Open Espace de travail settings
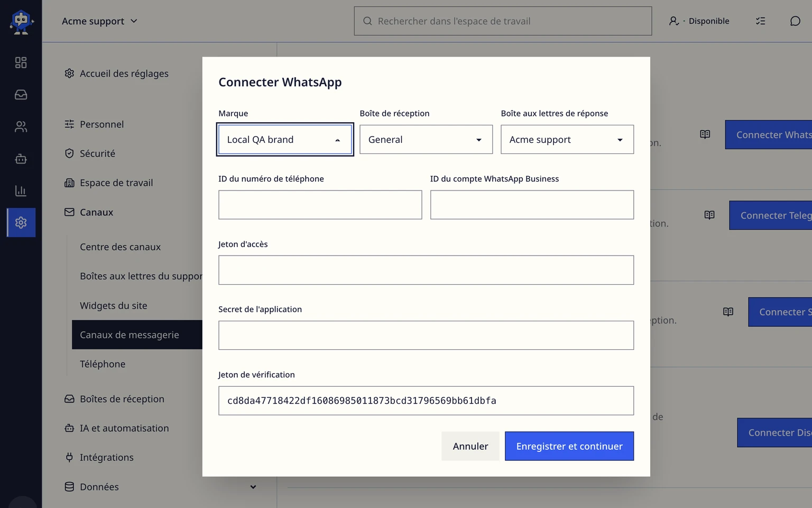 [x=108, y=183]
